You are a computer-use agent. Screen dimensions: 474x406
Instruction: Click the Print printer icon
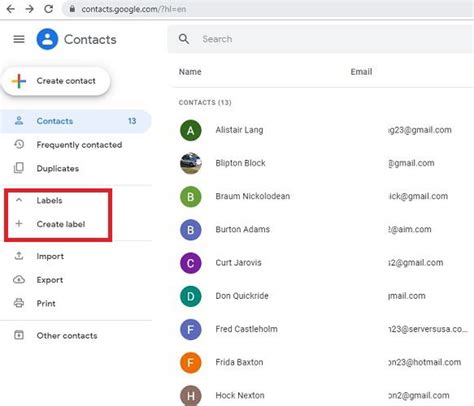click(19, 303)
